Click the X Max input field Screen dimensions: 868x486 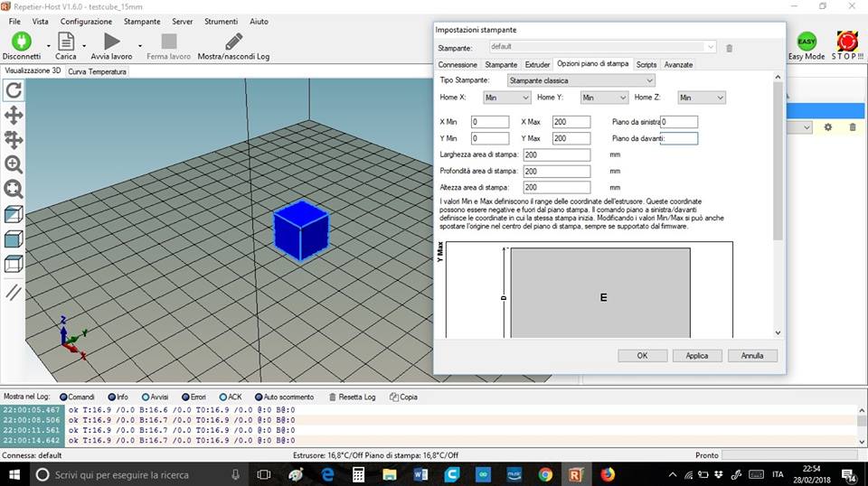[571, 122]
